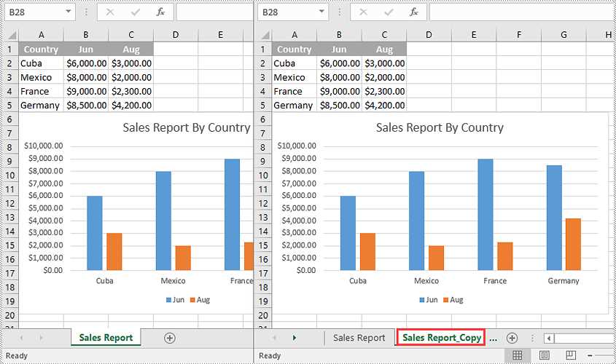Click formula bar input in right window
The image size is (616, 364).
pyautogui.click(x=523, y=12)
